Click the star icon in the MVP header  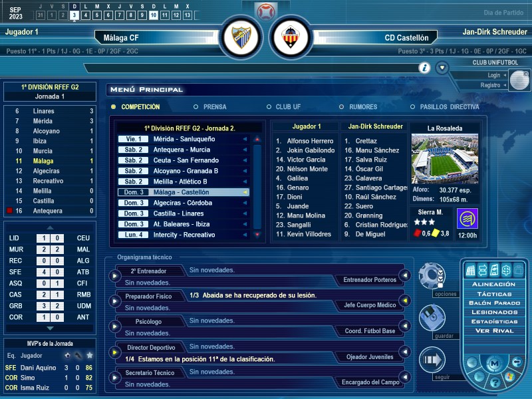[90, 356]
